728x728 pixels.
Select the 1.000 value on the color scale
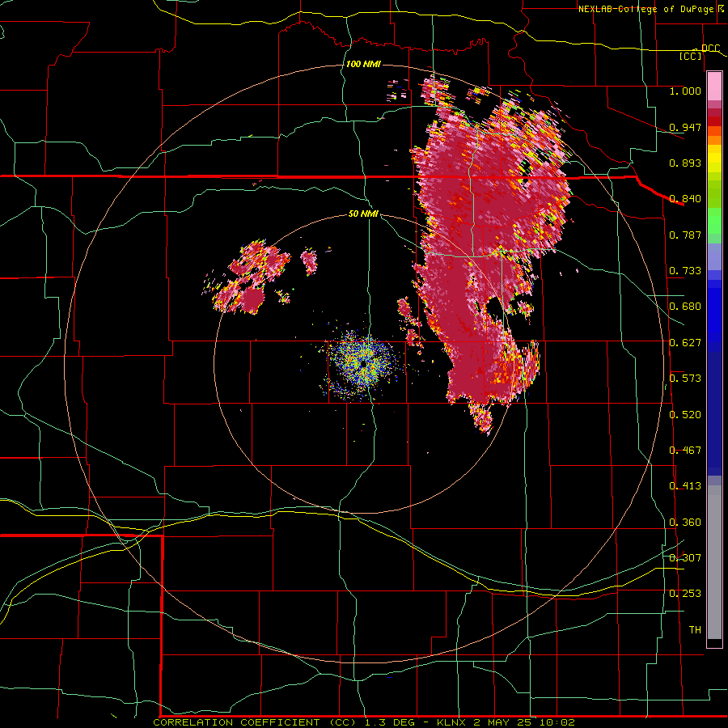[x=685, y=91]
